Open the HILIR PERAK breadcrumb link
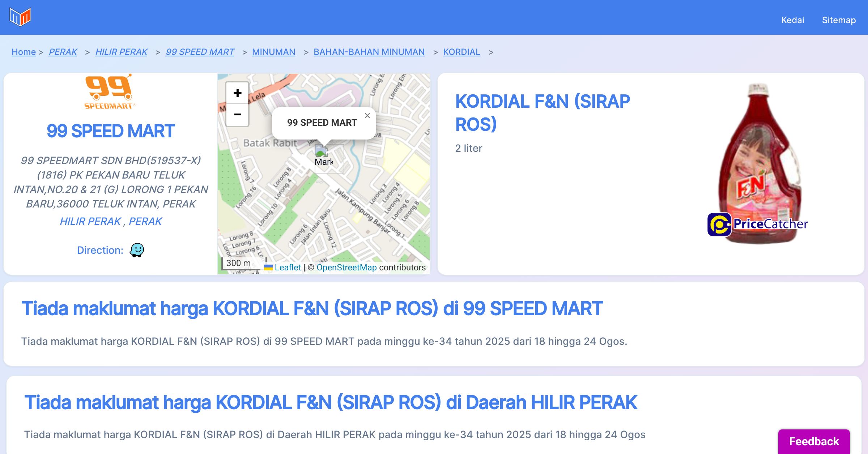 (x=121, y=52)
